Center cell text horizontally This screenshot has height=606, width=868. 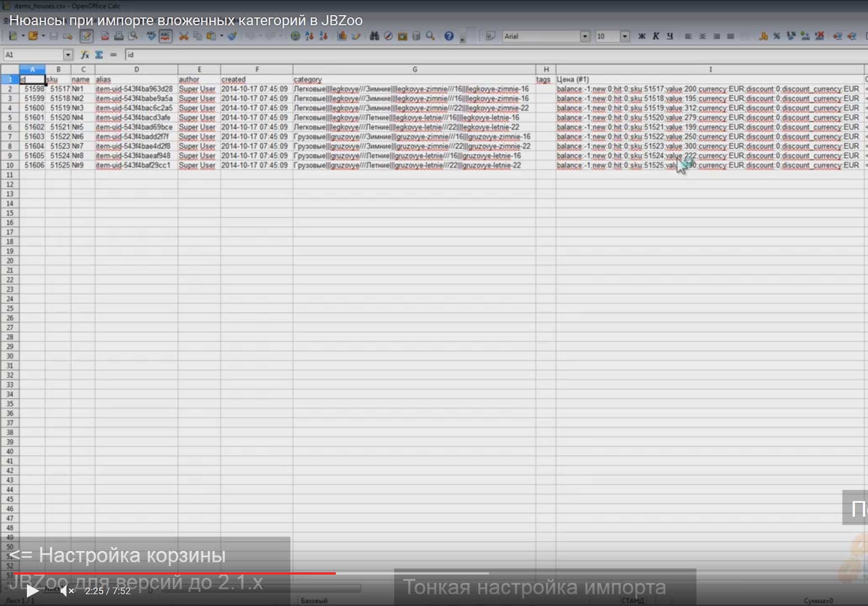point(702,36)
